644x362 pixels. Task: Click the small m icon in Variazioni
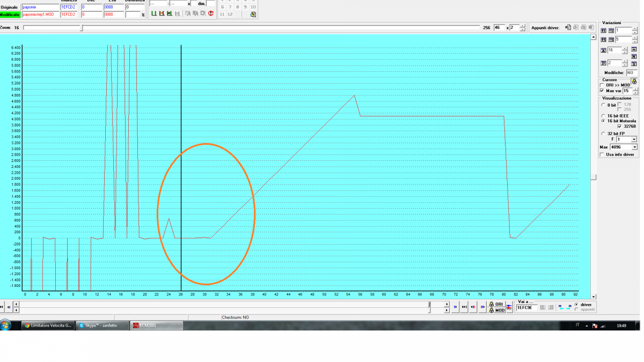[634, 49]
